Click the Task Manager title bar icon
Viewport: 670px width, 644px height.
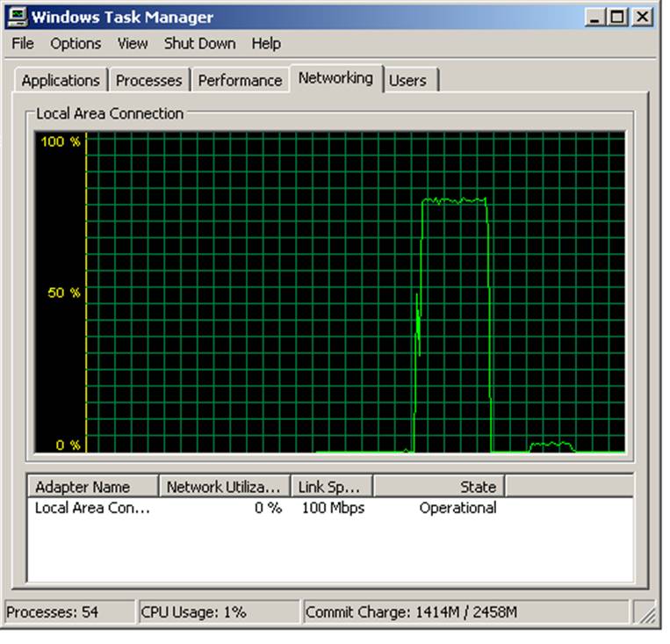(17, 17)
